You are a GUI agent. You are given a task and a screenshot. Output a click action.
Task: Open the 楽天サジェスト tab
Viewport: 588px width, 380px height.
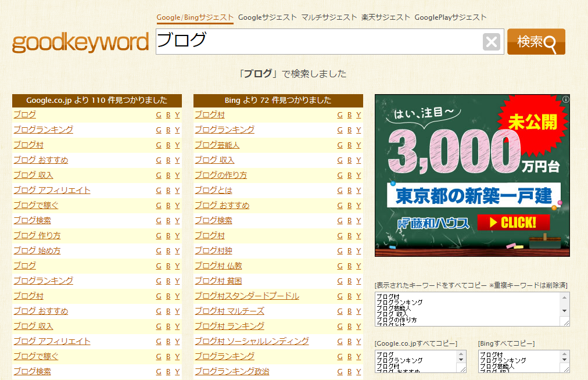pos(386,17)
